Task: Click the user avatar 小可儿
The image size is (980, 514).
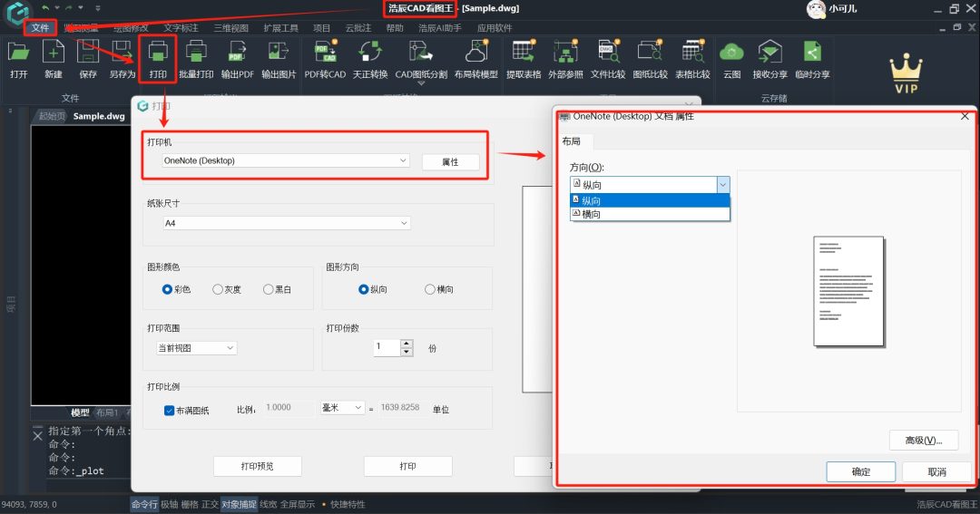Action: pos(816,9)
